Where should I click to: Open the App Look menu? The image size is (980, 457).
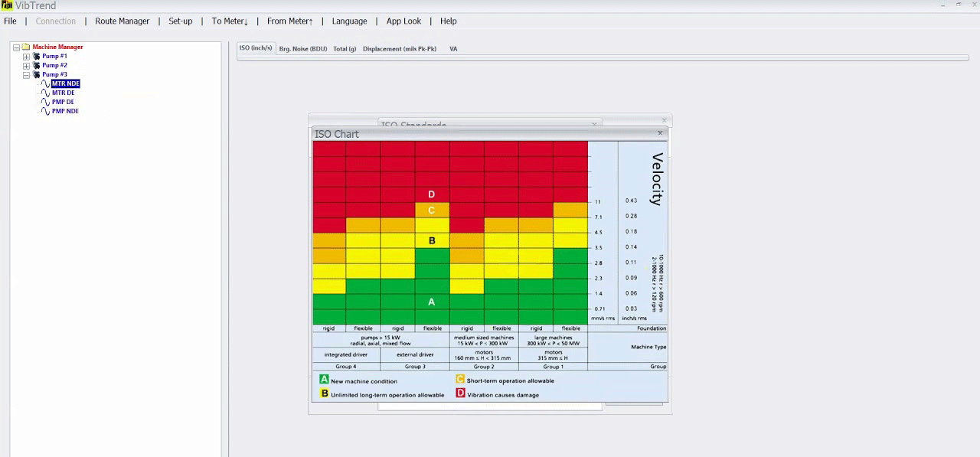click(x=403, y=21)
